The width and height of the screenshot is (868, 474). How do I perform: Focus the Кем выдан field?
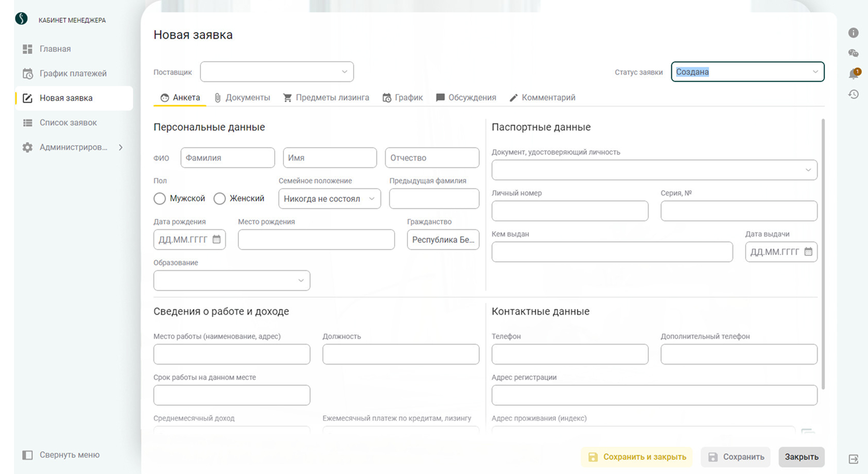pos(612,252)
